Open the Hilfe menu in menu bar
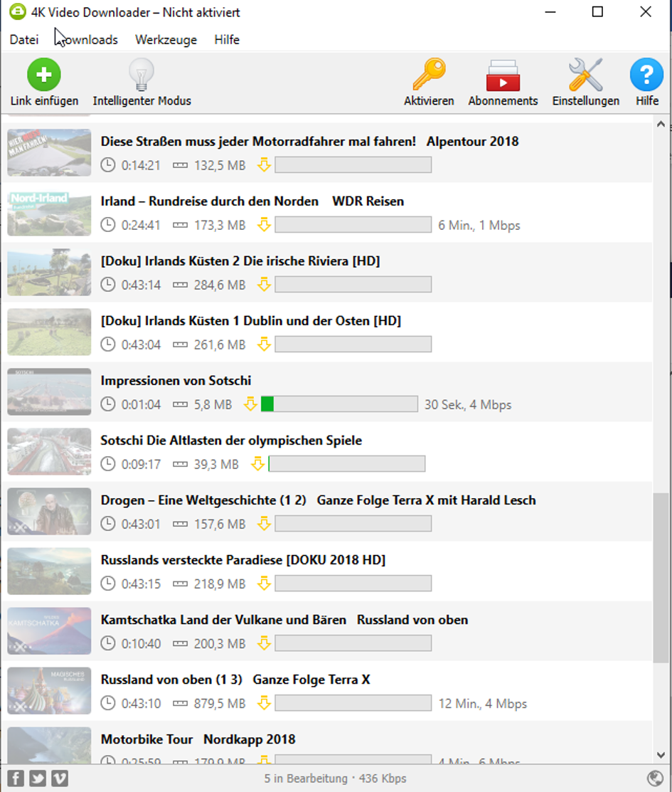The height and width of the screenshot is (792, 672). [x=227, y=39]
